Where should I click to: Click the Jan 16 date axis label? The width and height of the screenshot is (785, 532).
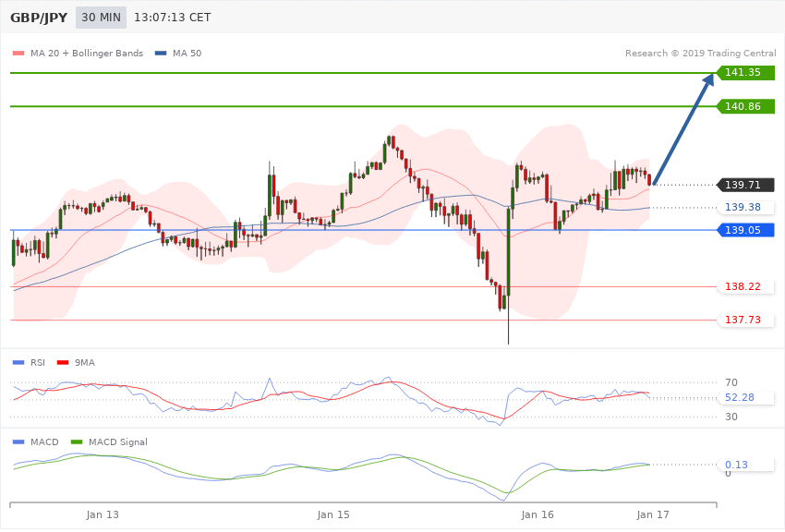tap(537, 515)
